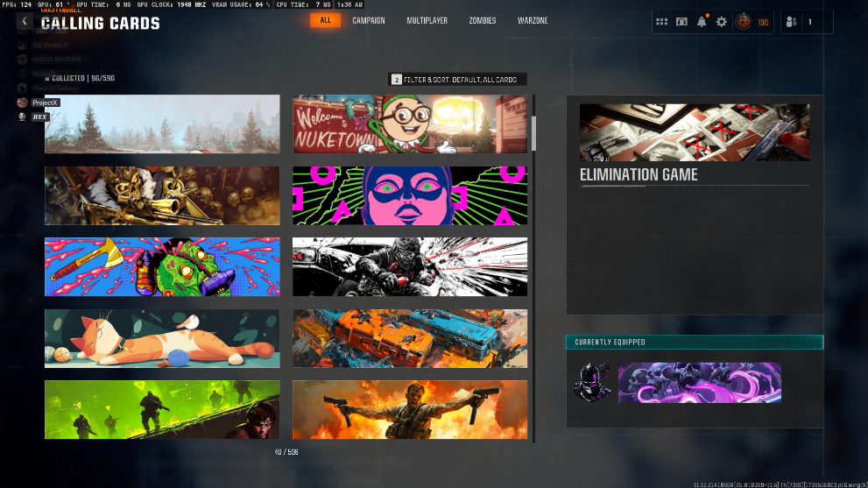The image size is (868, 488).
Task: Switch to the MULTIPLAYER tab
Action: [427, 20]
